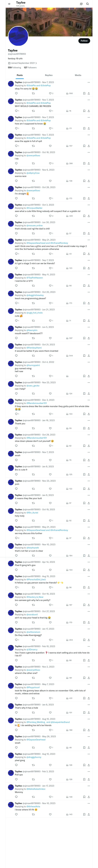Reply to 'teach me programming please?' post

[x=16, y=303]
